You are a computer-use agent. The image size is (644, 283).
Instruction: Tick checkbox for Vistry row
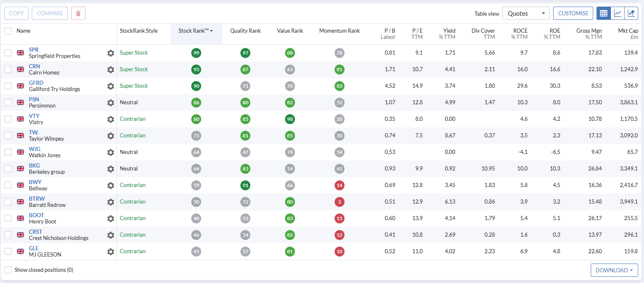(8, 119)
